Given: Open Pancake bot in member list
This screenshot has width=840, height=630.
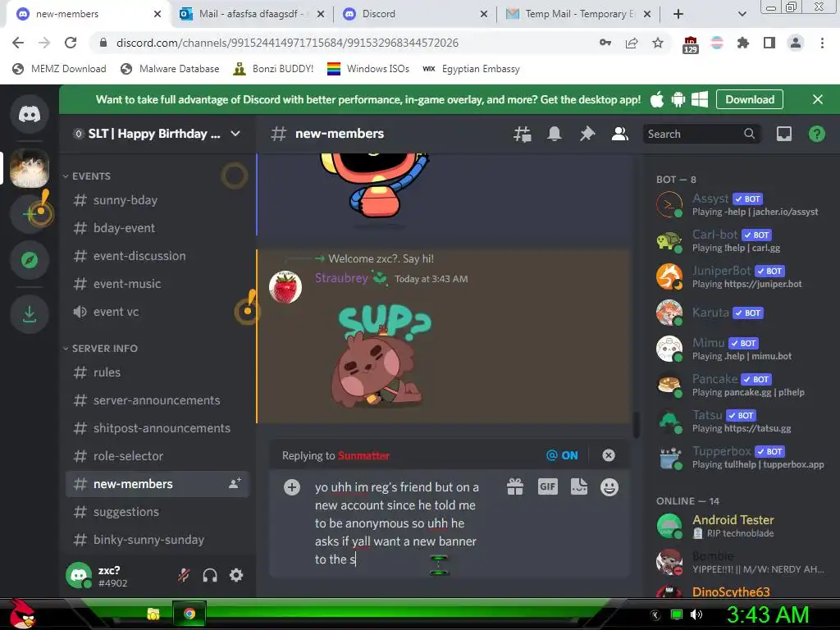Looking at the screenshot, I should click(742, 386).
